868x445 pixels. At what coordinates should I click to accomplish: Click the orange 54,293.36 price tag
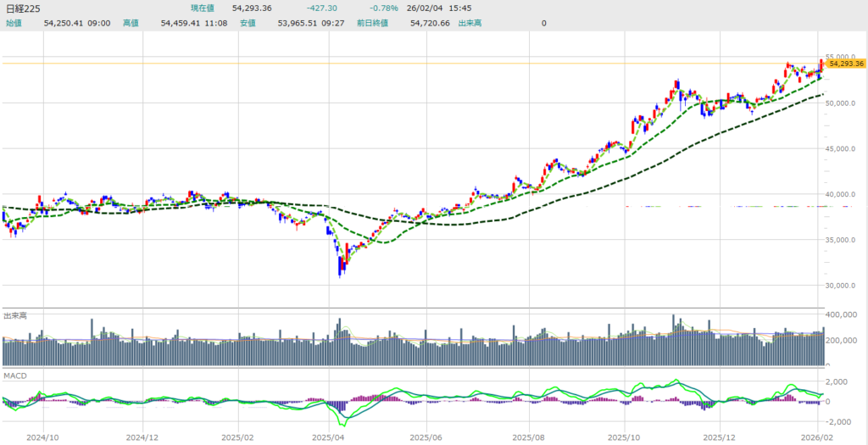click(x=846, y=64)
